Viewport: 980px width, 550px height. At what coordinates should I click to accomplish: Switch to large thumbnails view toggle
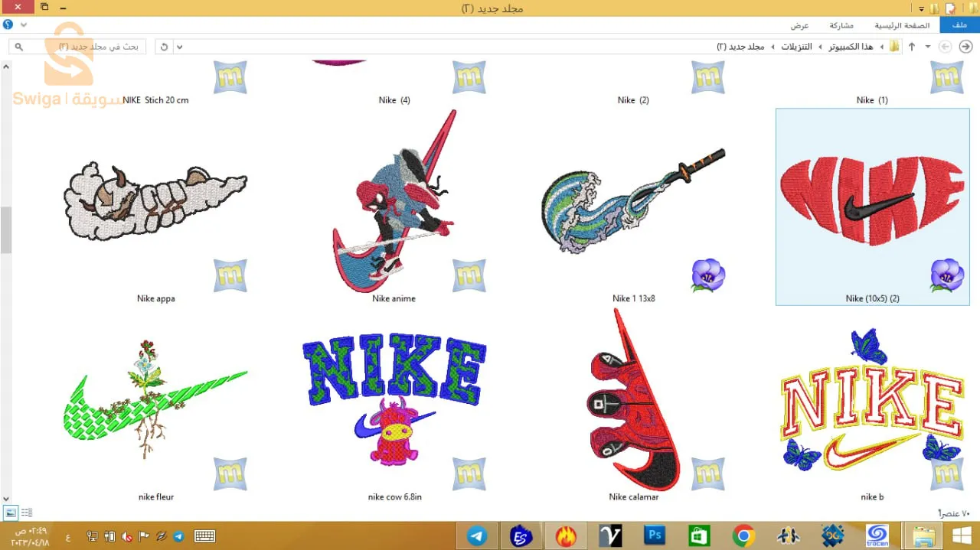(11, 513)
